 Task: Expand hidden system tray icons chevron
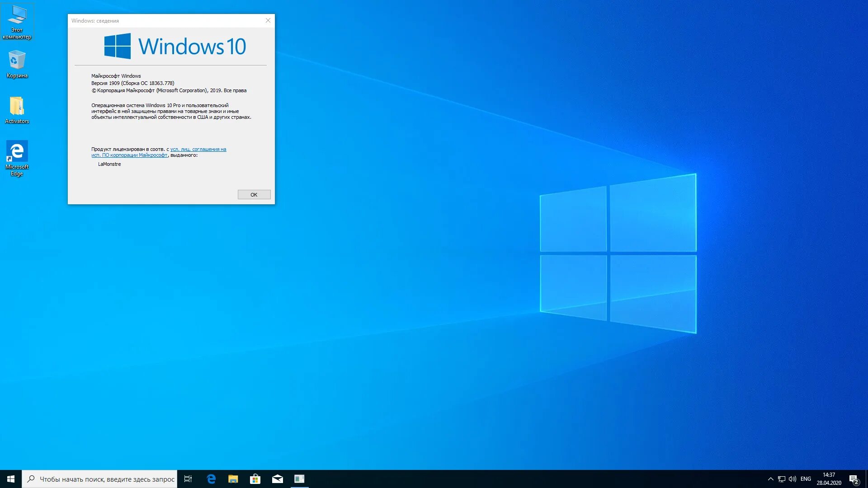coord(770,479)
